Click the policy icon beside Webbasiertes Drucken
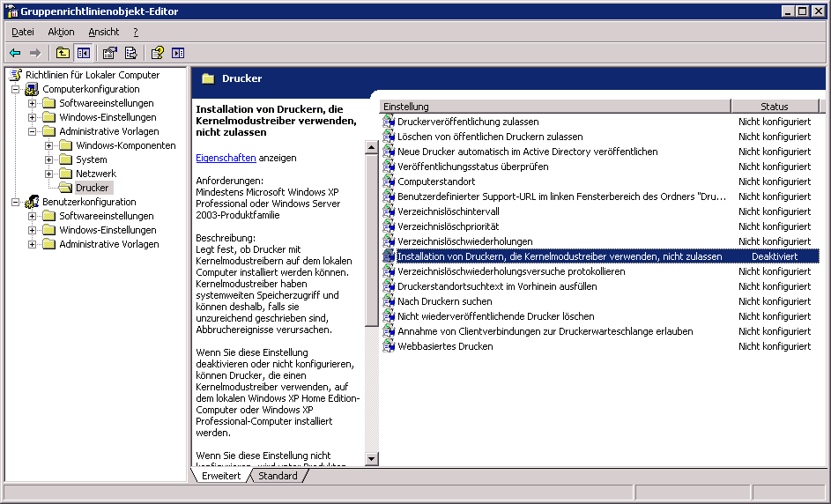 click(389, 346)
